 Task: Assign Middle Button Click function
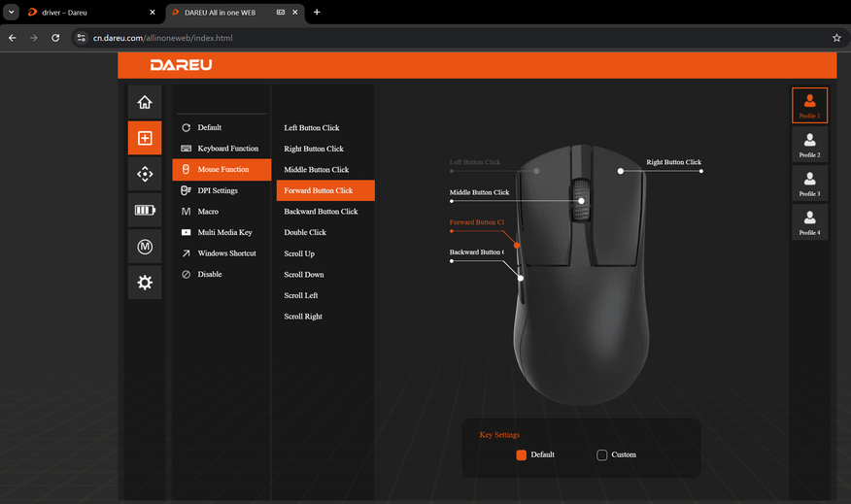coord(325,169)
